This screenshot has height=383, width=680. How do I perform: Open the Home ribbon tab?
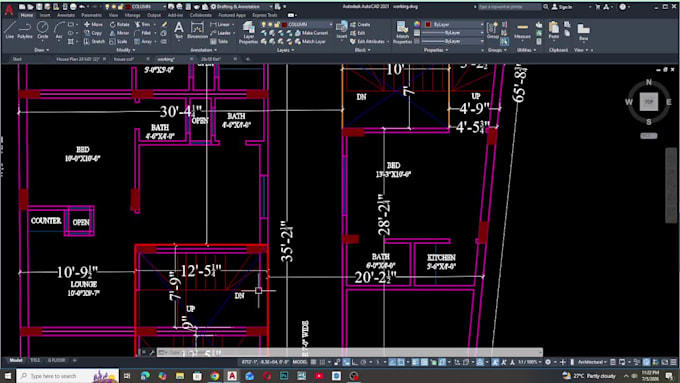point(26,15)
